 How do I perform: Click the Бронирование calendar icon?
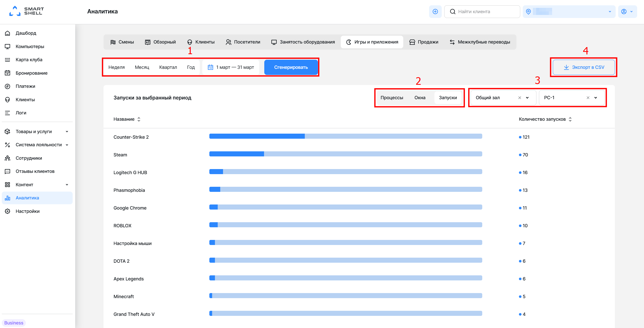(8, 73)
